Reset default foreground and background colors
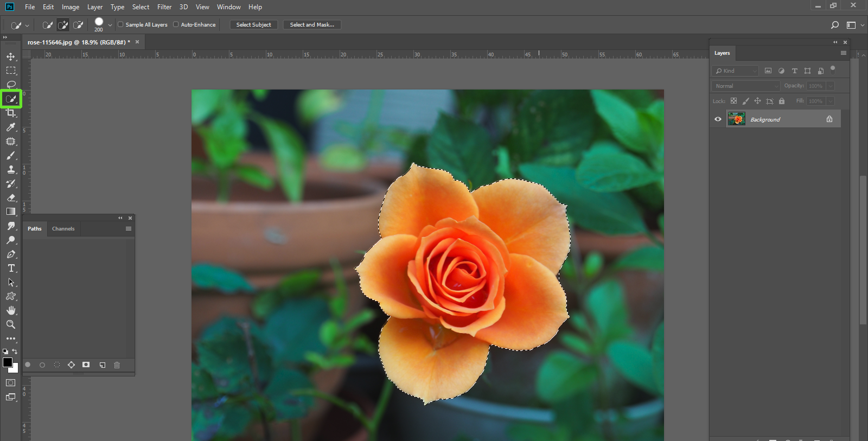The width and height of the screenshot is (868, 441). tap(5, 351)
